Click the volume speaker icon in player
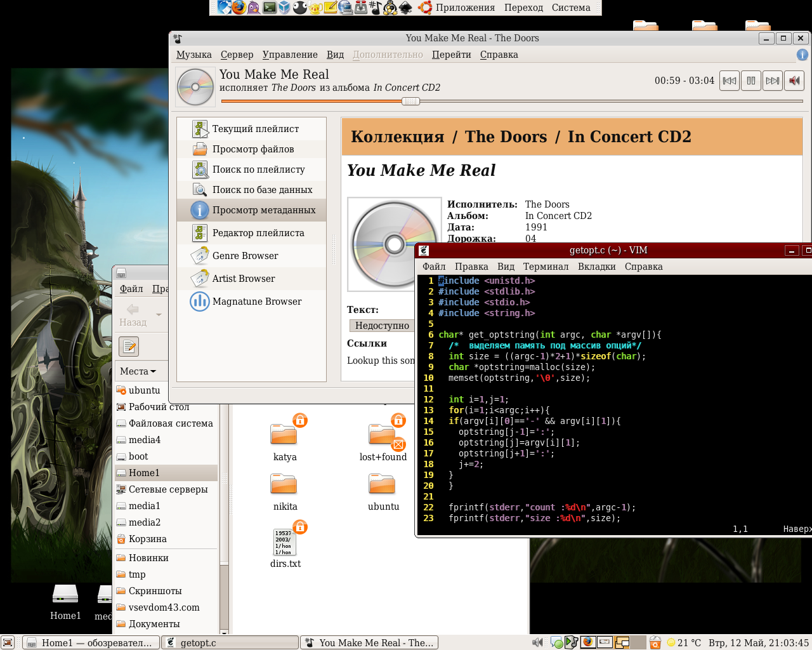 pos(794,81)
